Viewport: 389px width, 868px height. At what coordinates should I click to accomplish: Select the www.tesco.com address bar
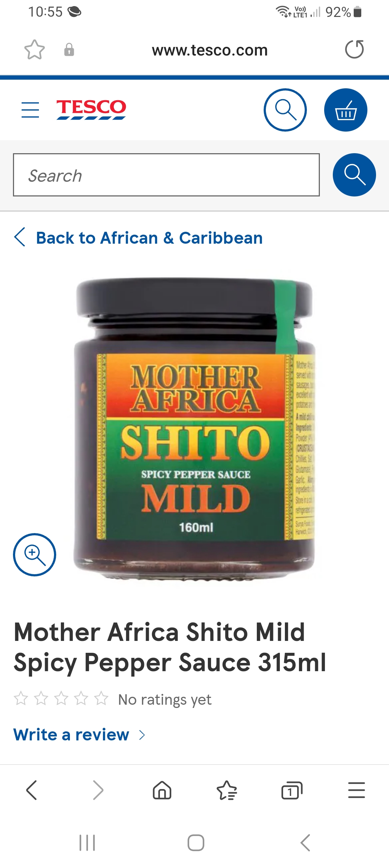coord(210,50)
